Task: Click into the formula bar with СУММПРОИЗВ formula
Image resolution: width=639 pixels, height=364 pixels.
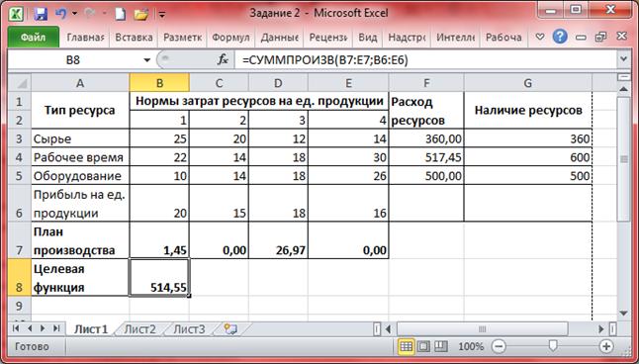Action: [x=425, y=60]
